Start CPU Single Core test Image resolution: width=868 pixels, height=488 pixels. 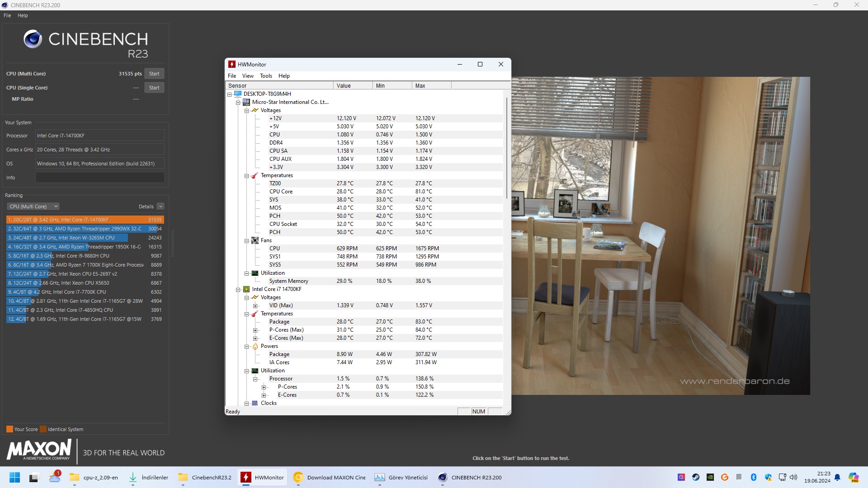pyautogui.click(x=154, y=88)
